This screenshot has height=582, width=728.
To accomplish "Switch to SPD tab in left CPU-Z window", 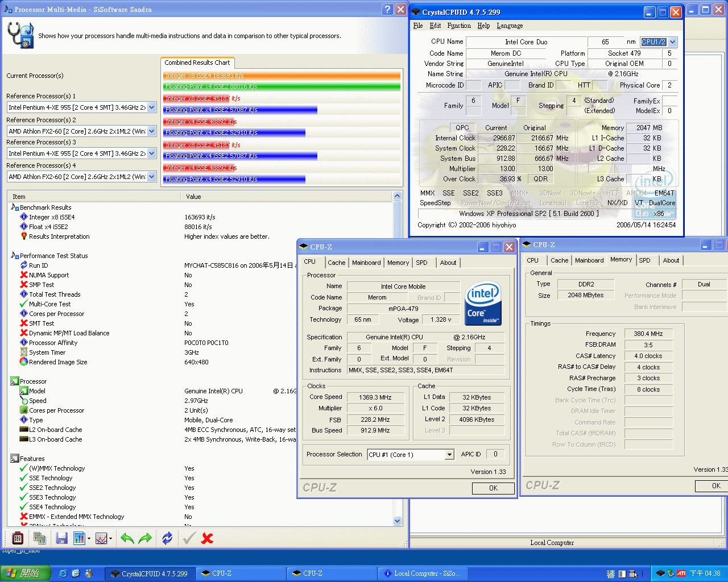I will pyautogui.click(x=421, y=263).
